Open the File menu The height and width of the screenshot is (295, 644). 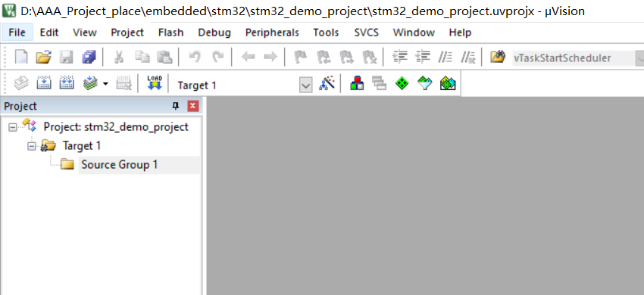pos(17,33)
